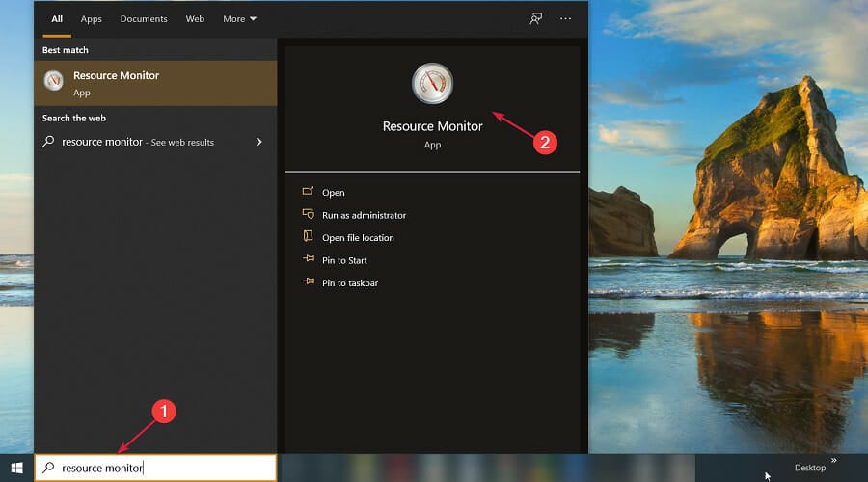Click inside the 'resource monitor' search field

(x=155, y=468)
